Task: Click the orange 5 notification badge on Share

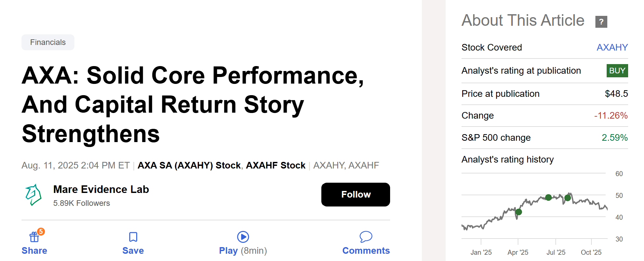Action: tap(40, 232)
